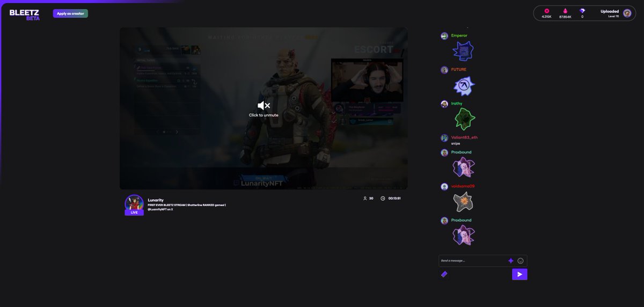Viewport: 644px width, 307px height.
Task: Click the viewer count number 30
Action: [371, 198]
